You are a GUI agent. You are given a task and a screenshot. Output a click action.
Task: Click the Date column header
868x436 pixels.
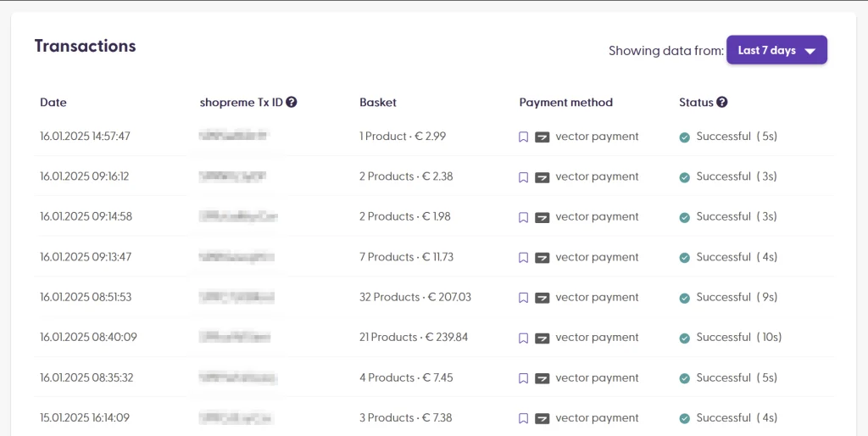pos(53,103)
